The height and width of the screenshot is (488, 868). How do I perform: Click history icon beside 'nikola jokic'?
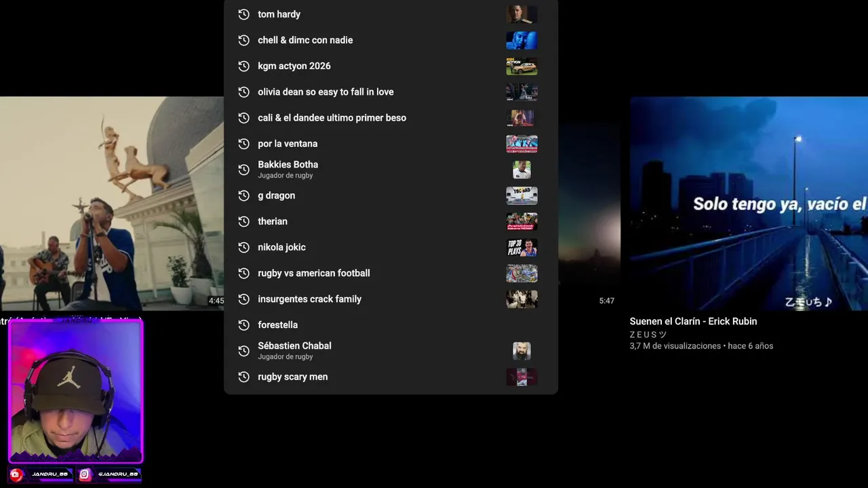pyautogui.click(x=243, y=247)
